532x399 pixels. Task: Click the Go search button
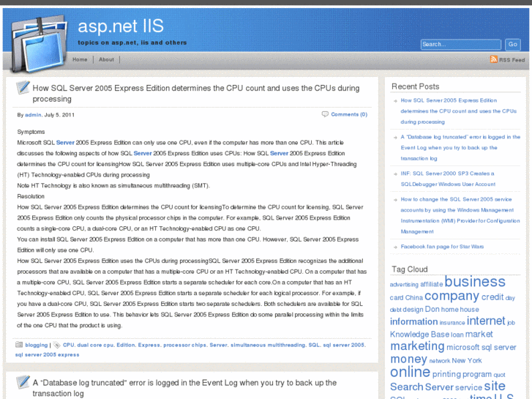tap(513, 45)
